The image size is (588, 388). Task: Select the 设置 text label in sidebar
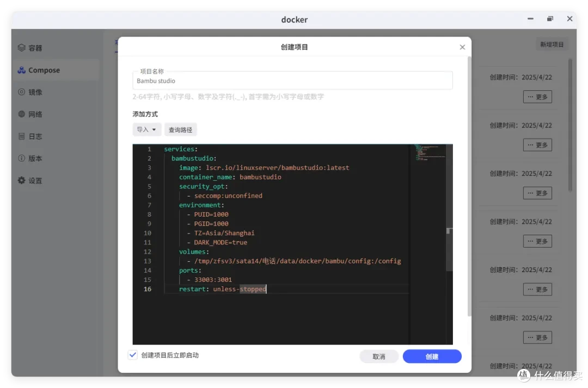(x=35, y=181)
